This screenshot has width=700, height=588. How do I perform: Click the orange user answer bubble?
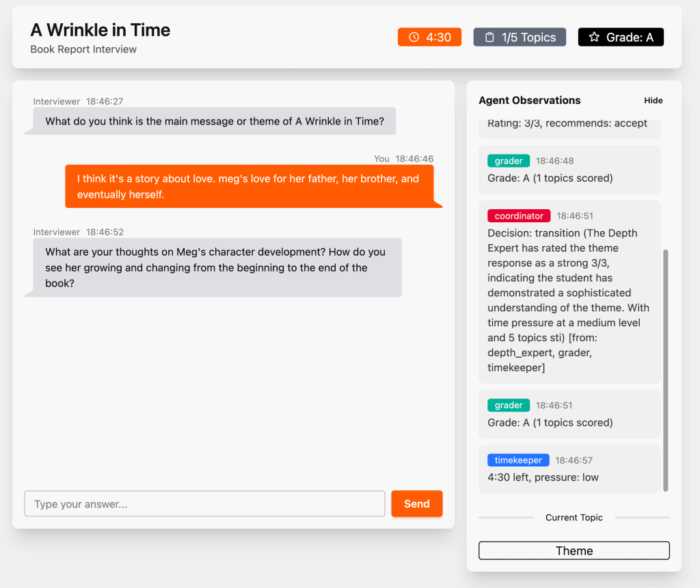[x=254, y=187]
